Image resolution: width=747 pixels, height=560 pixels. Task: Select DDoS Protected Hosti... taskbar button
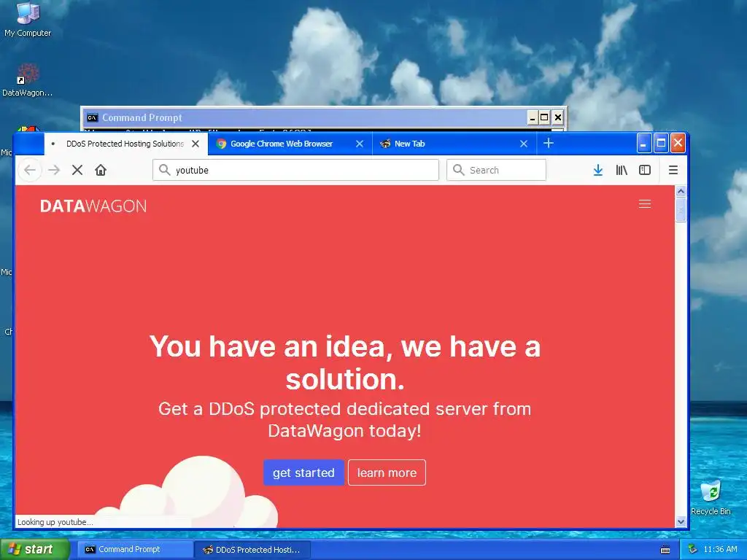point(253,550)
